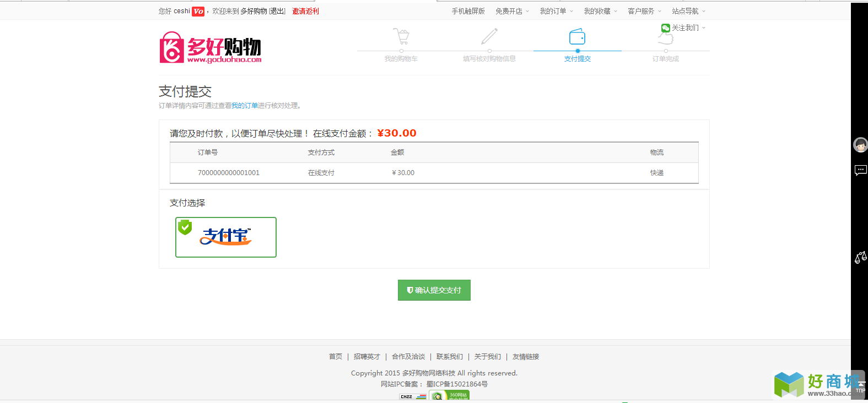
Task: Click the 多好购物 site logo
Action: 211,47
